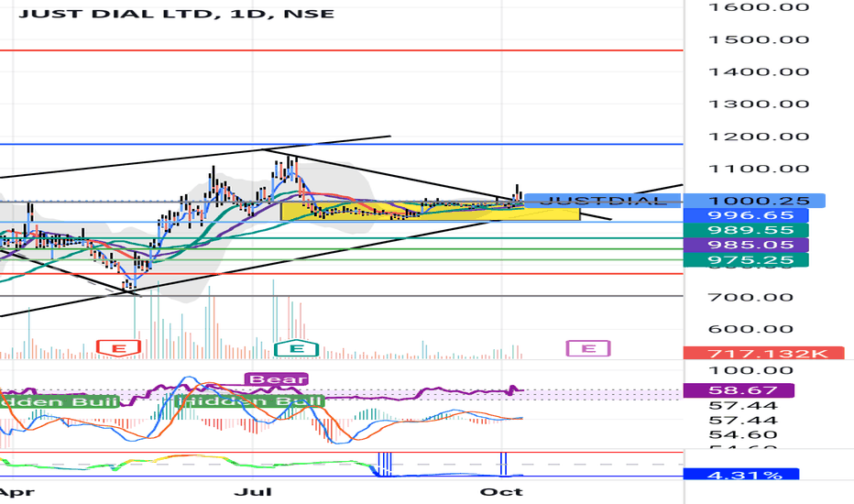Click the 100.00 RSI axis label
The width and height of the screenshot is (854, 504).
(750, 370)
